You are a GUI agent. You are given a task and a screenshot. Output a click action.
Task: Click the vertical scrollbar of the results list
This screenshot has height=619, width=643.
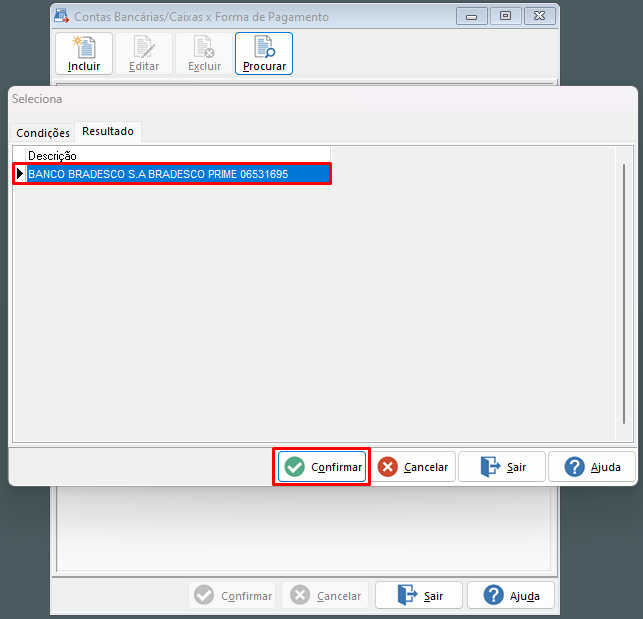click(624, 294)
